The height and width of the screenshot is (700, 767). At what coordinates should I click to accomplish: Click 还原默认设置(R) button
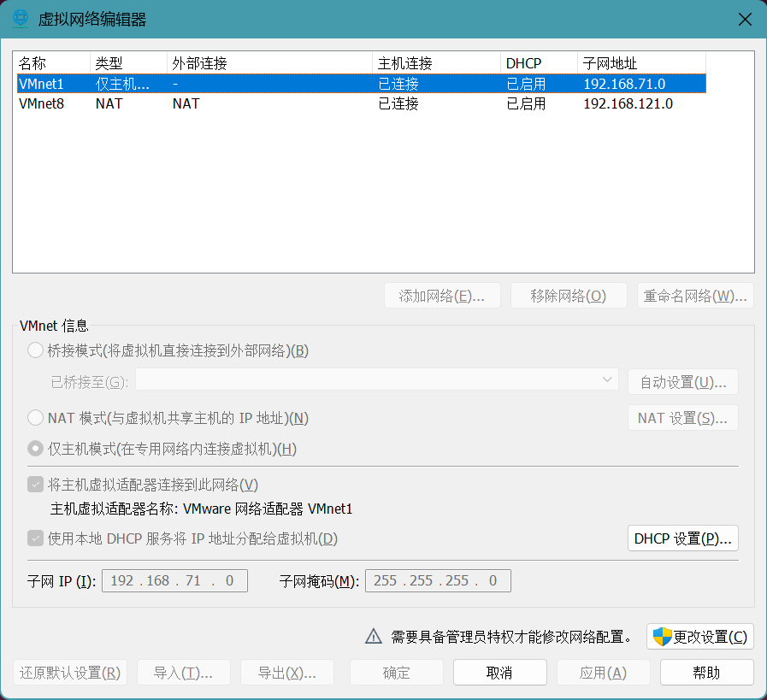[70, 673]
